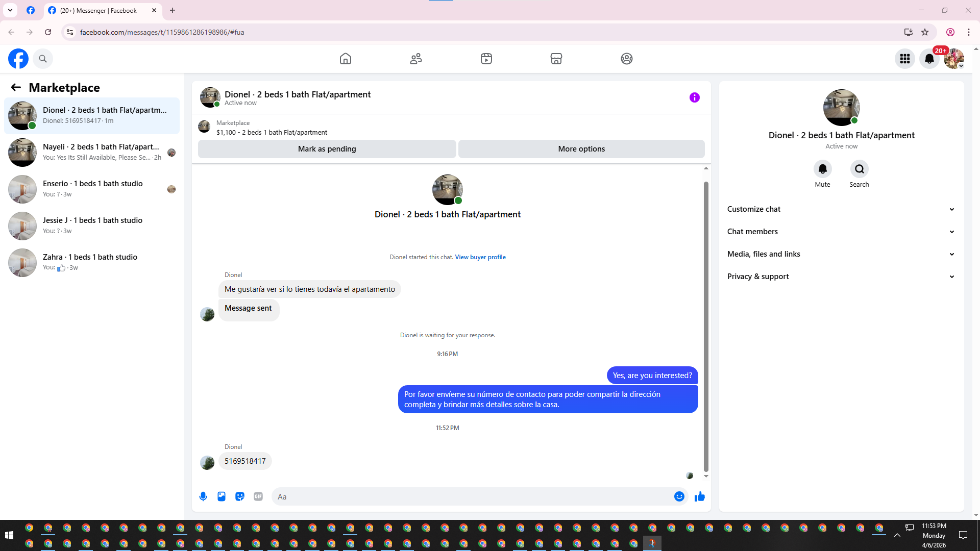Click scroll-up arrow of chat scrollbar
This screenshot has width=980, height=551.
coord(706,168)
